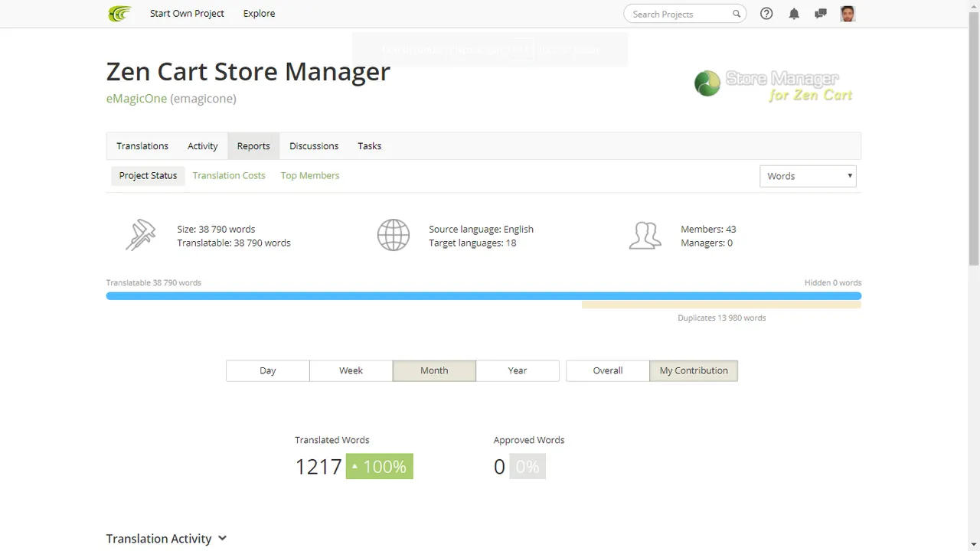Click the Zen Cart Store Manager title
The height and width of the screenshot is (551, 980).
coord(248,71)
